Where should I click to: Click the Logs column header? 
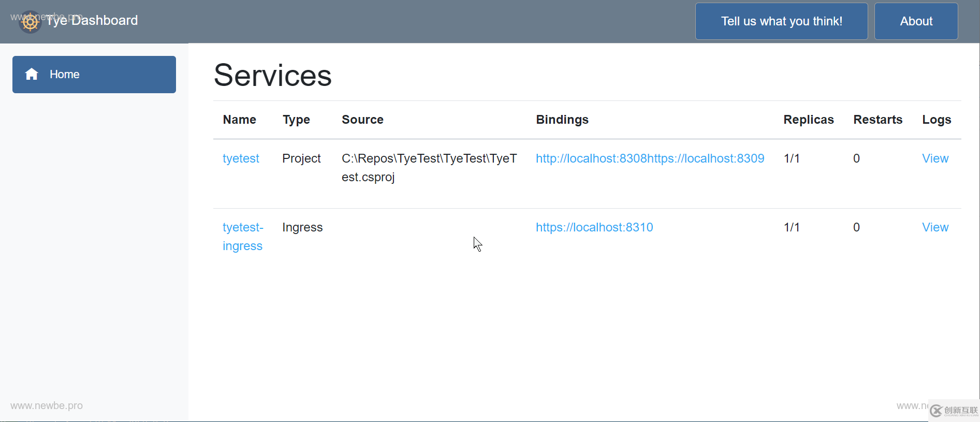click(937, 120)
